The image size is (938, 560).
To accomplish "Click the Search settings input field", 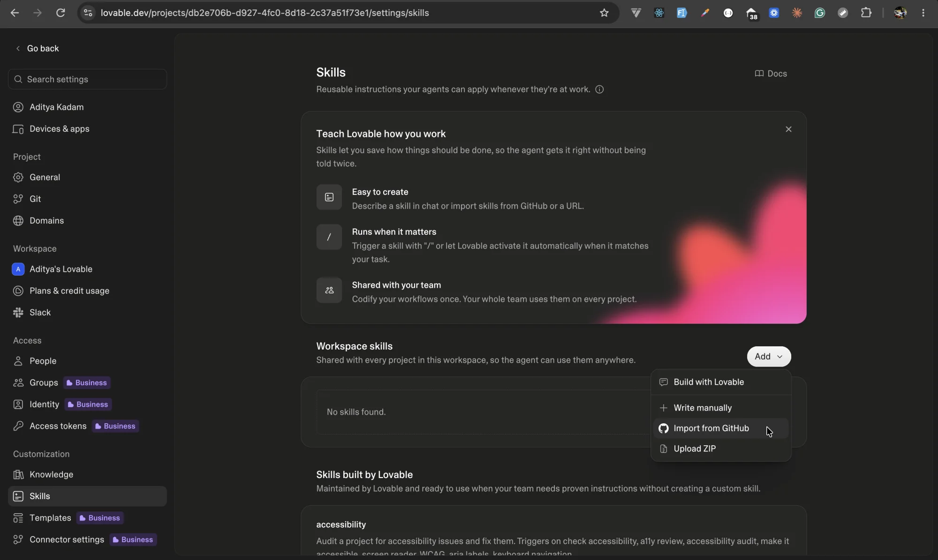I will click(x=87, y=79).
